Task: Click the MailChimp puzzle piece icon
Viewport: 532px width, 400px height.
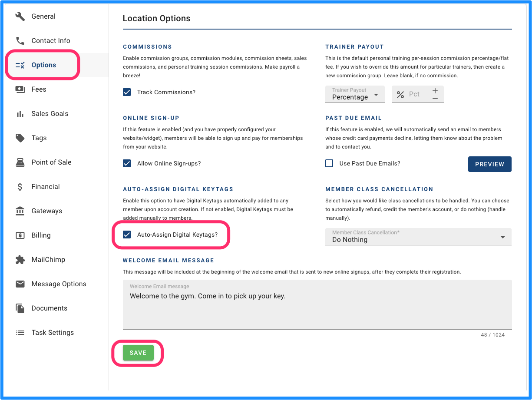Action: [x=20, y=260]
